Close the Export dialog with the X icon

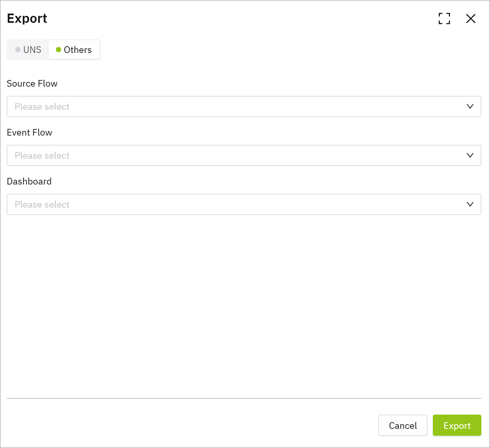pyautogui.click(x=470, y=19)
